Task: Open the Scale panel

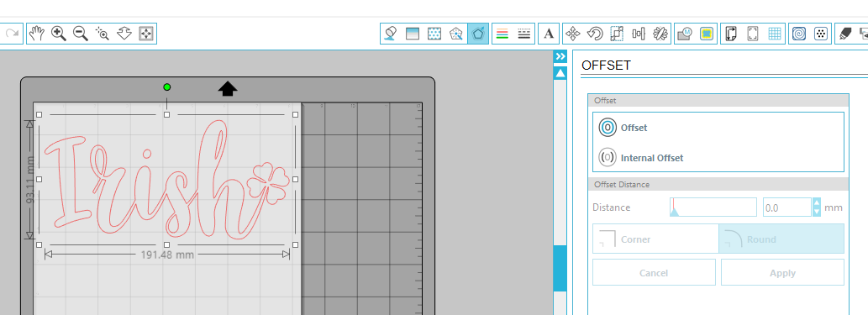Action: click(x=617, y=34)
